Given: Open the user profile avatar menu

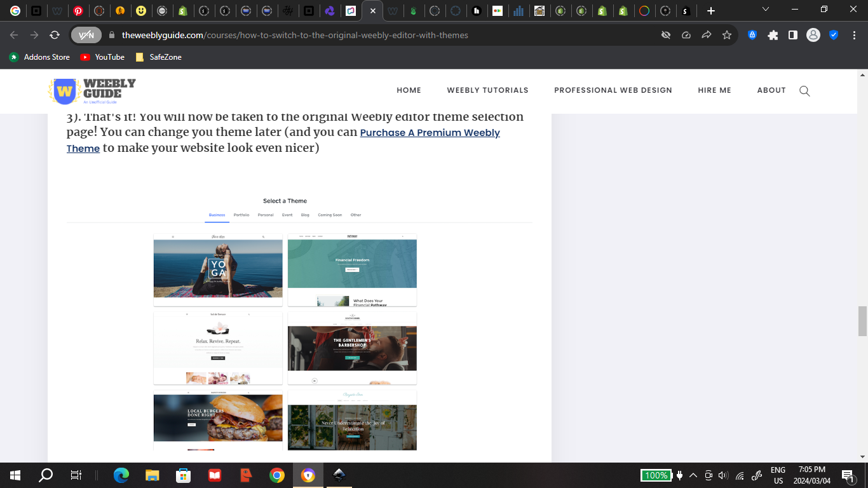Looking at the screenshot, I should (x=813, y=35).
